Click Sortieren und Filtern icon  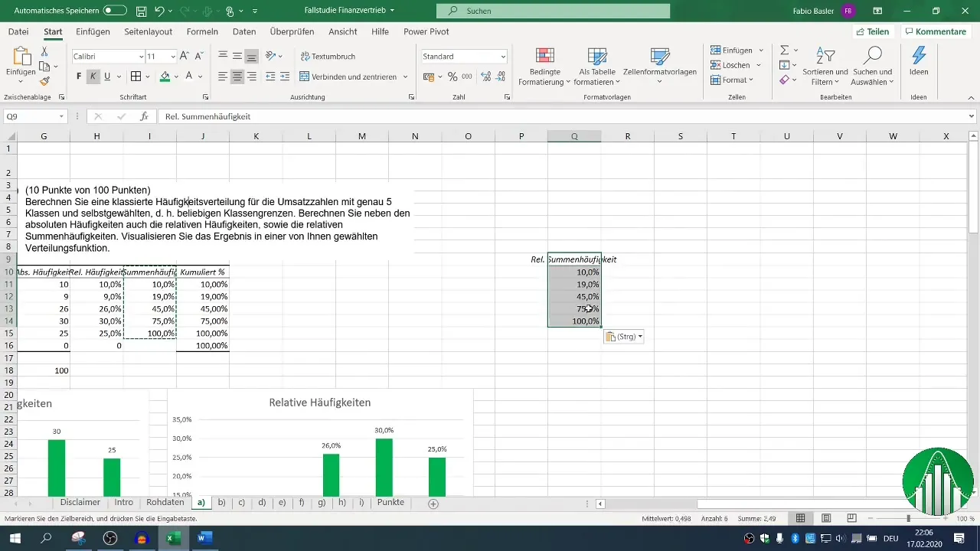tap(825, 55)
